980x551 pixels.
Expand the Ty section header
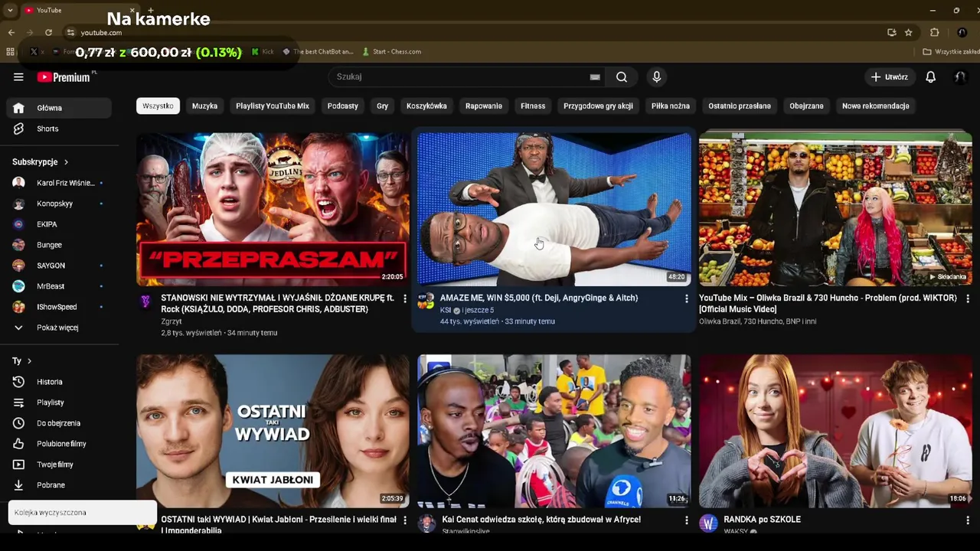(22, 360)
